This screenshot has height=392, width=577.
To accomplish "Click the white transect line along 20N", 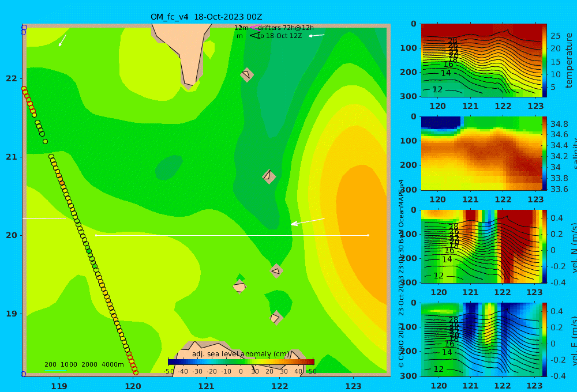I will pyautogui.click(x=232, y=235).
